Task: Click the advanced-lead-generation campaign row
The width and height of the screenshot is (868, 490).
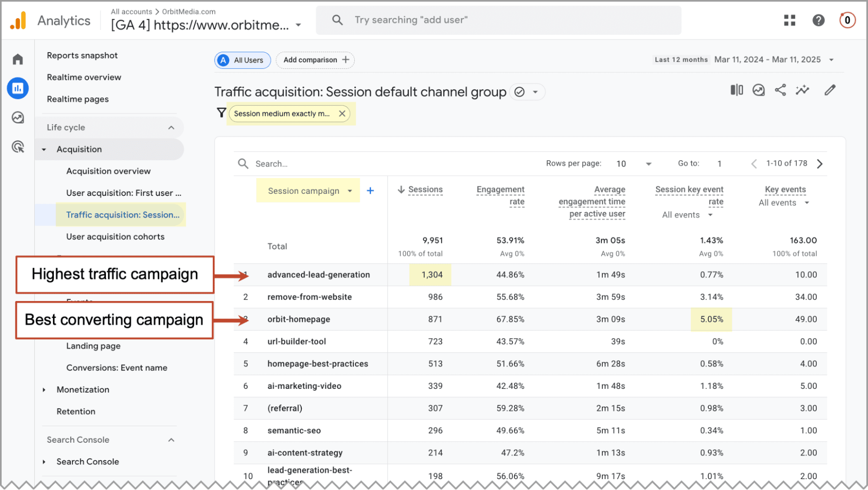Action: (x=530, y=275)
